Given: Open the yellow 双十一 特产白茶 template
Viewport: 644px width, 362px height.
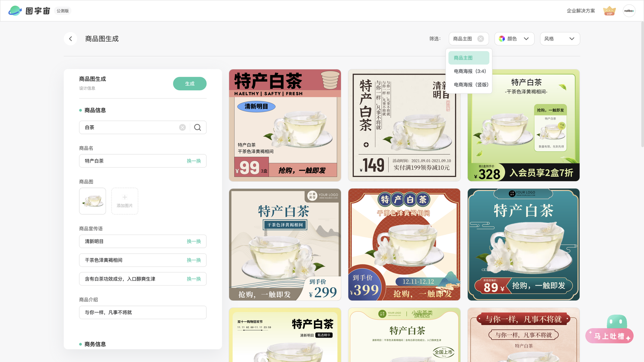Looking at the screenshot, I should [285, 335].
